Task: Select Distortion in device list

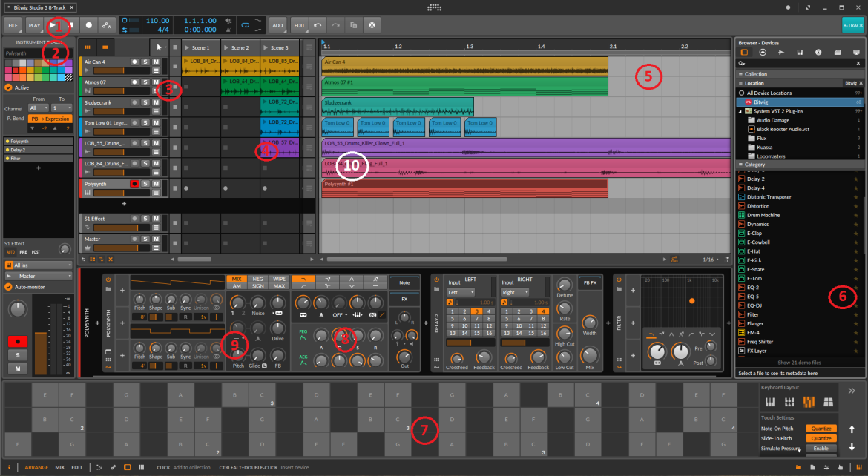Action: click(758, 206)
